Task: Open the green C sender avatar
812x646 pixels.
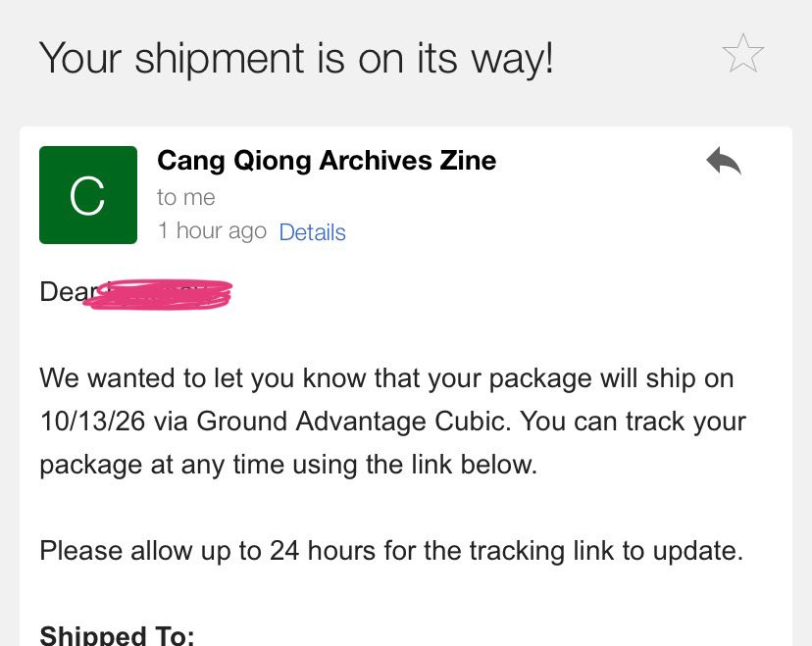Action: 88,195
